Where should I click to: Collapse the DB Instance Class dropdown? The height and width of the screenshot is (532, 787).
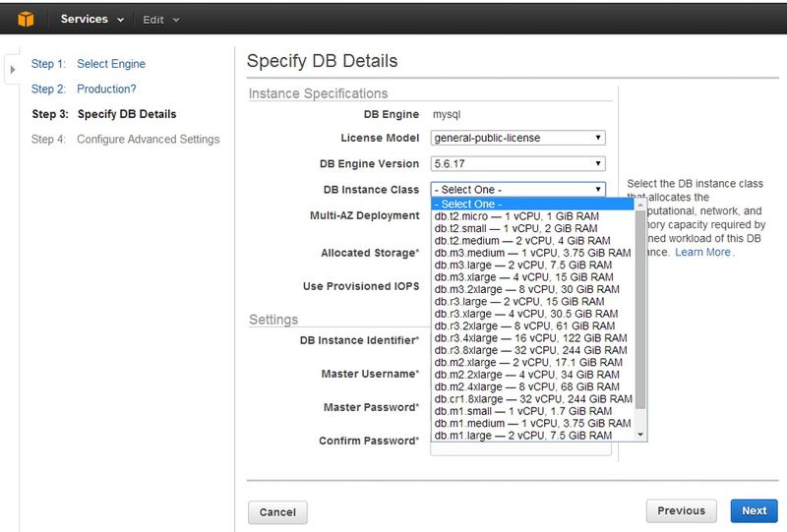517,189
